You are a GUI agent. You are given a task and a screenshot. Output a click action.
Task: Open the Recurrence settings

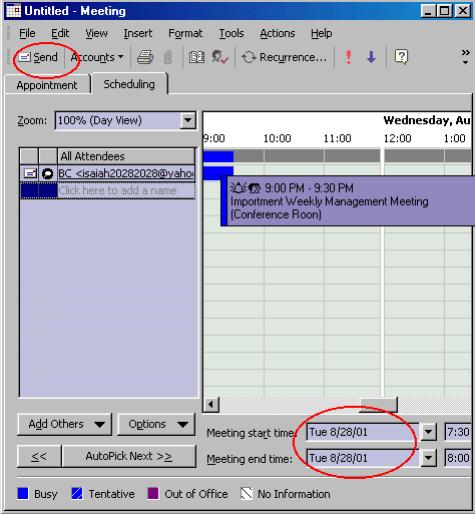coord(284,57)
